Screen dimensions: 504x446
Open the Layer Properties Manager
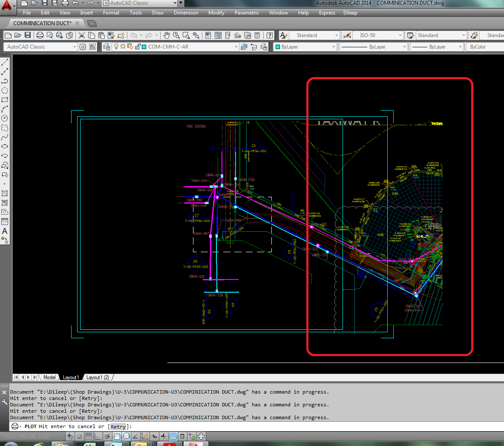click(107, 47)
